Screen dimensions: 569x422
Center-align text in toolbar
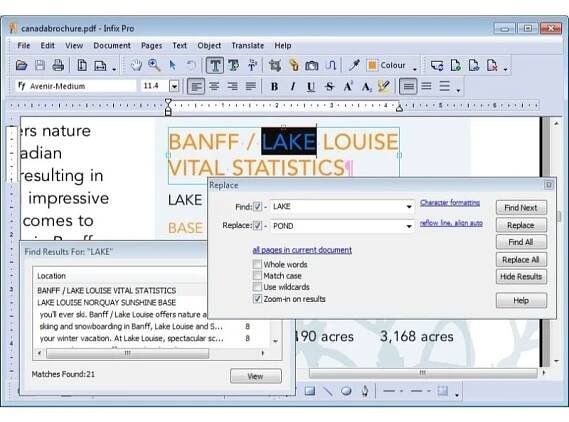pos(214,86)
